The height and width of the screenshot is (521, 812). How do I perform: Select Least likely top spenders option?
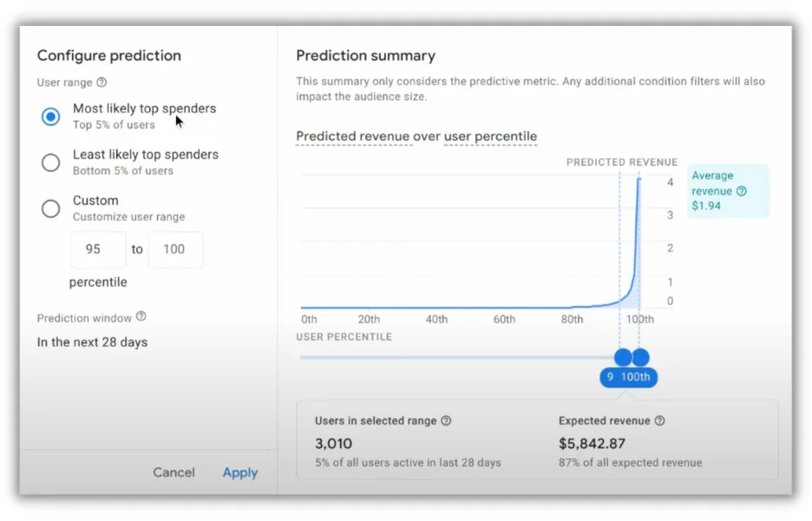point(51,162)
